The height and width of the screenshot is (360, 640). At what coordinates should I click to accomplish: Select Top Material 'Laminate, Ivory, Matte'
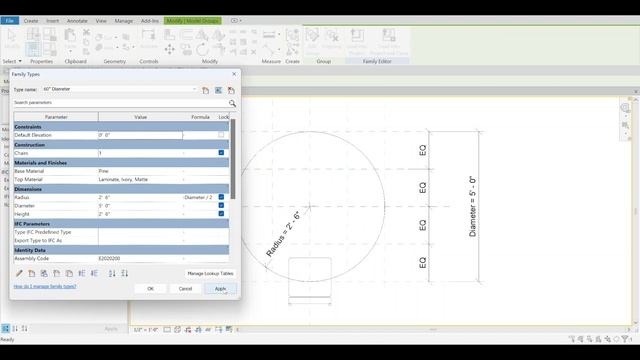[140, 179]
